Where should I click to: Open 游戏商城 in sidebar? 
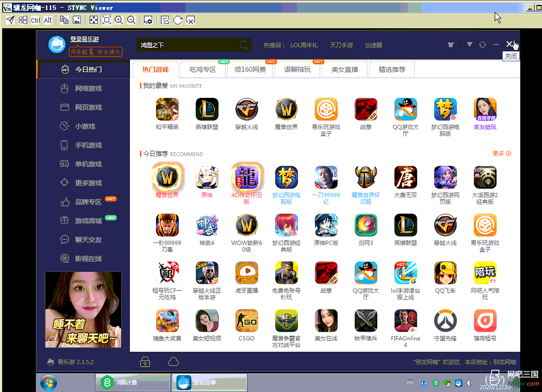pos(83,221)
